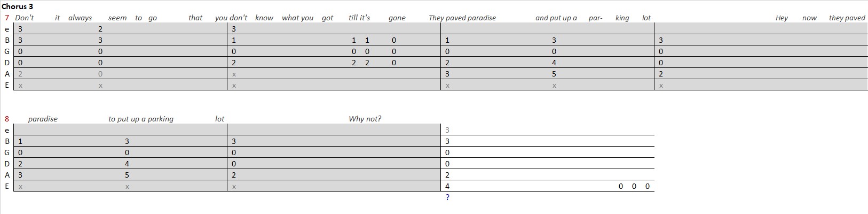Click the 'and put up a' lyric cell
Image resolution: width=868 pixels, height=214 pixels.
click(x=556, y=18)
